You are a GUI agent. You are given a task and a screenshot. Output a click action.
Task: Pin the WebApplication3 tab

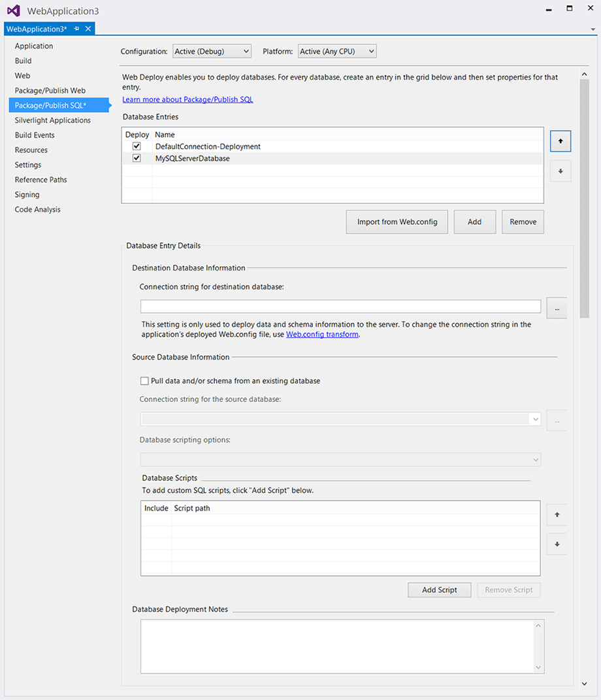point(76,29)
